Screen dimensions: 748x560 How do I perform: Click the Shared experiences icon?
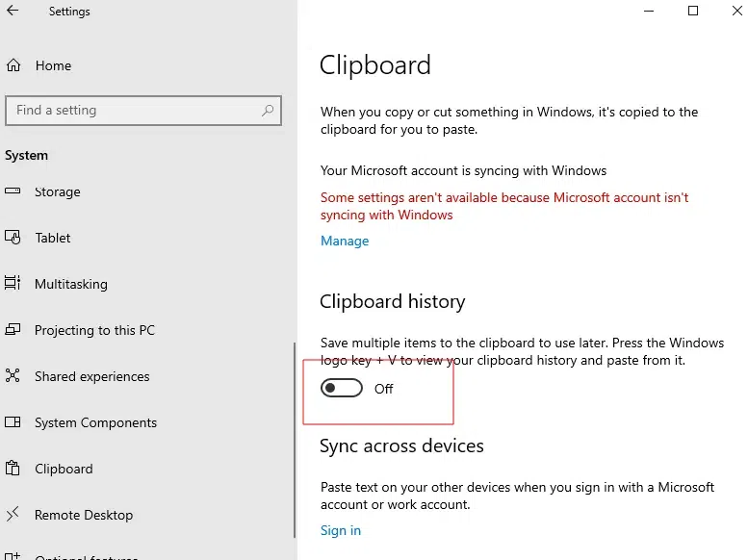click(13, 376)
